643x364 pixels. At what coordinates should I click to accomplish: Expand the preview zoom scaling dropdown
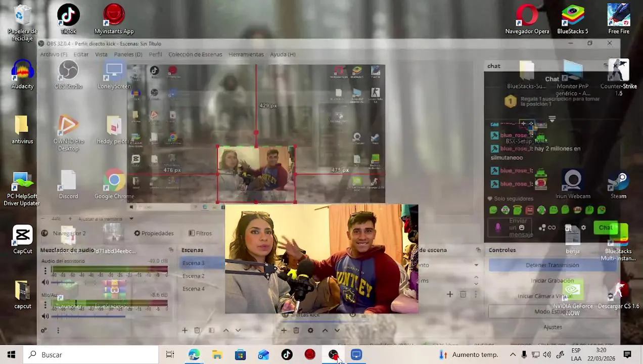(x=131, y=219)
